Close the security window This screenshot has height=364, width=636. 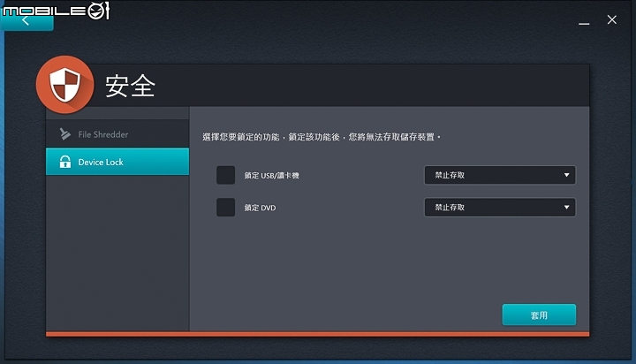pyautogui.click(x=611, y=19)
